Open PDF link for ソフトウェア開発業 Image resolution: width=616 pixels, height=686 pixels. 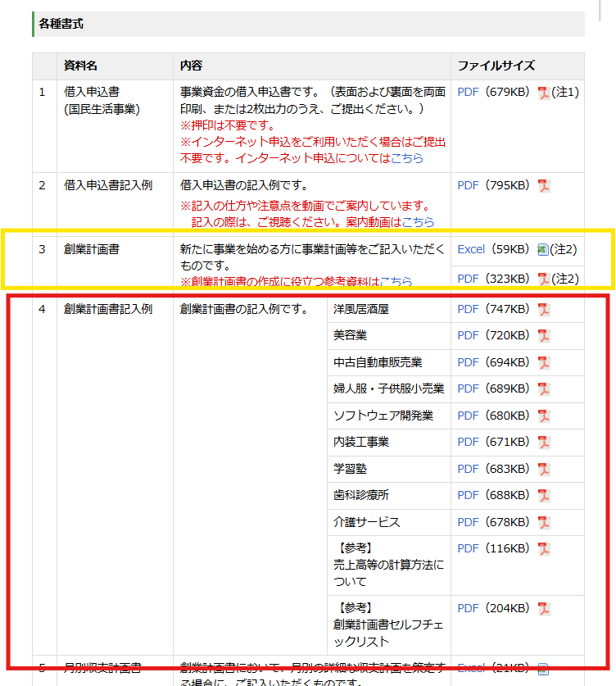pos(468,416)
